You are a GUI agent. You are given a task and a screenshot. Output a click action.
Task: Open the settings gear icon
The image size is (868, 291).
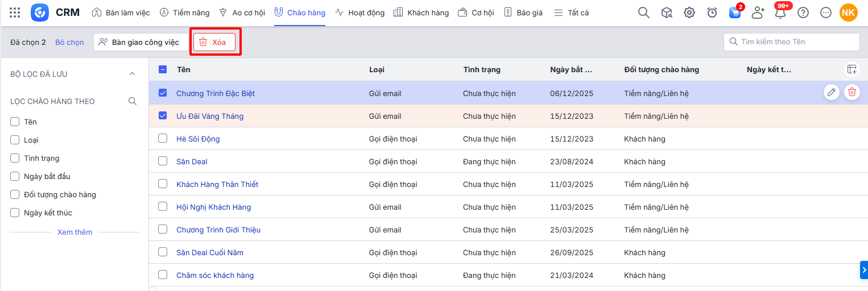(x=689, y=13)
